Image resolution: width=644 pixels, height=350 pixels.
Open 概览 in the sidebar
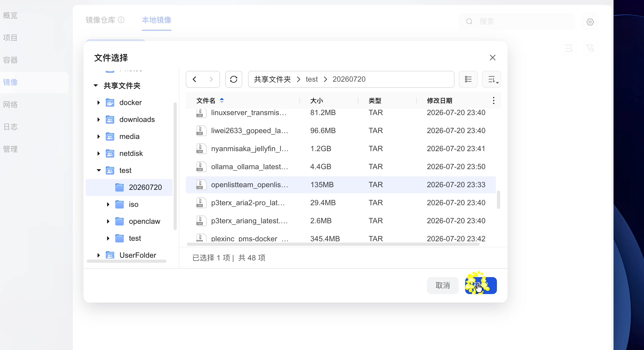[10, 15]
